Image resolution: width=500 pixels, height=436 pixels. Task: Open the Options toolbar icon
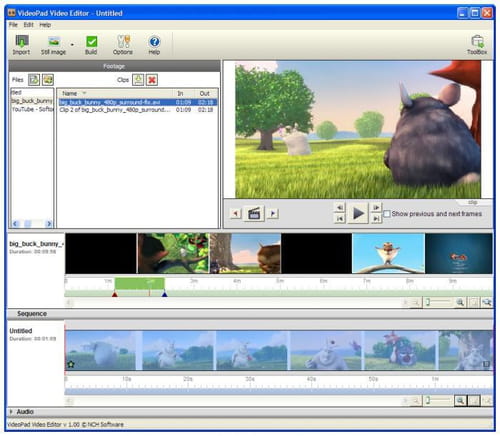coord(123,45)
